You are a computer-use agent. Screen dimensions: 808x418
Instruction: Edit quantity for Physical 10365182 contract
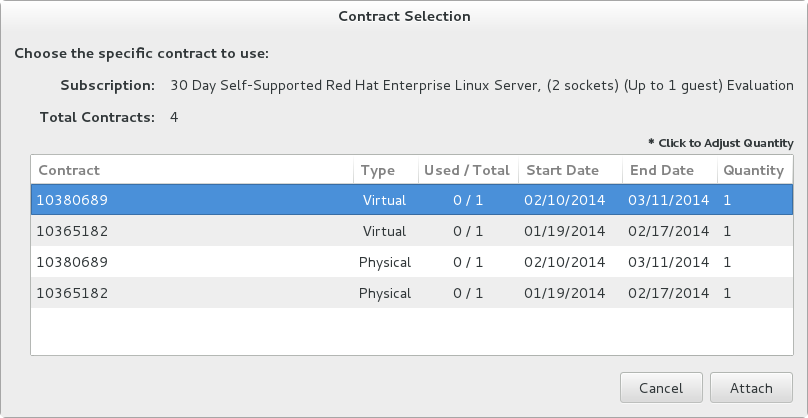click(x=728, y=293)
